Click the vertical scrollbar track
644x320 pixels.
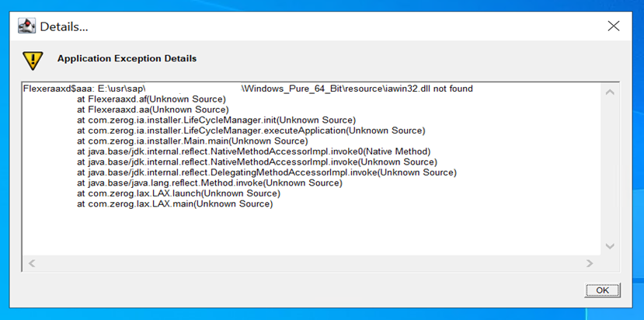pyautogui.click(x=610, y=169)
